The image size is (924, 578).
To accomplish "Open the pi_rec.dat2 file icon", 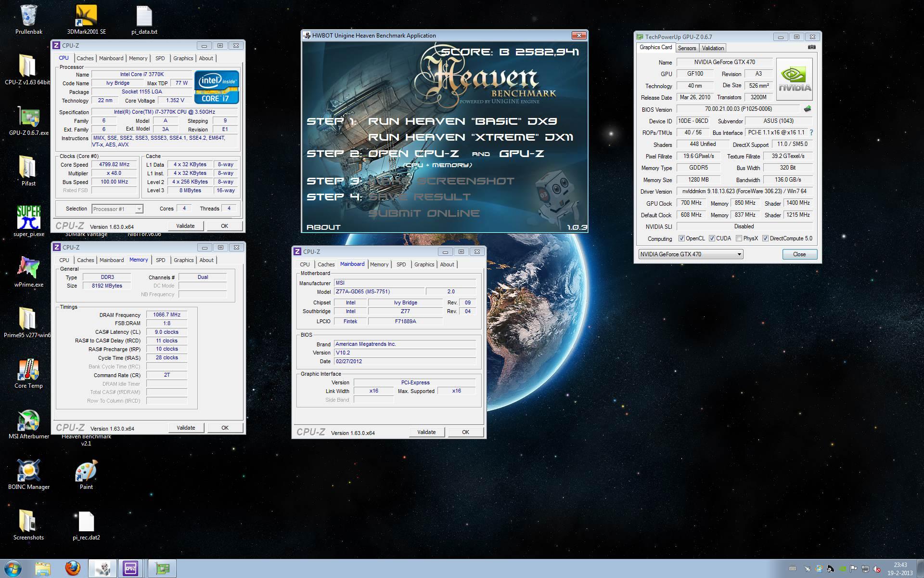I will [x=86, y=525].
